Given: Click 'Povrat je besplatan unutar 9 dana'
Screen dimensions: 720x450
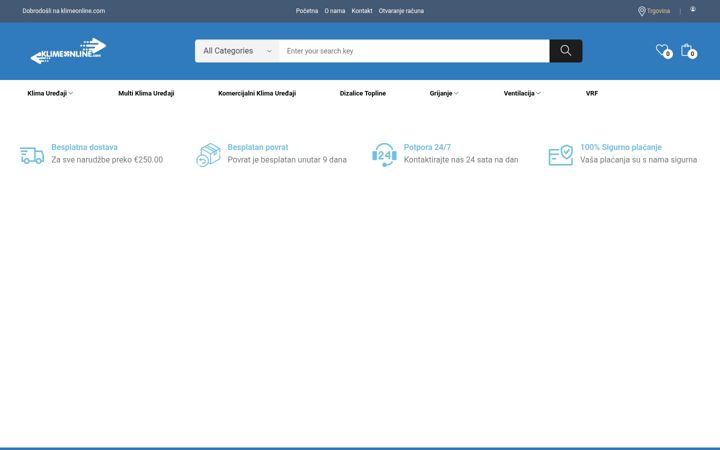Looking at the screenshot, I should tap(287, 160).
